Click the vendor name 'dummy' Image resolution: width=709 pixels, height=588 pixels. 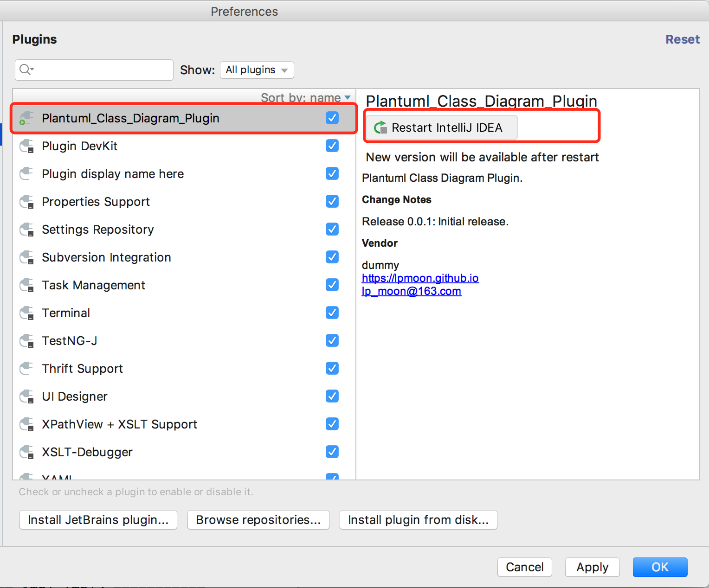380,265
